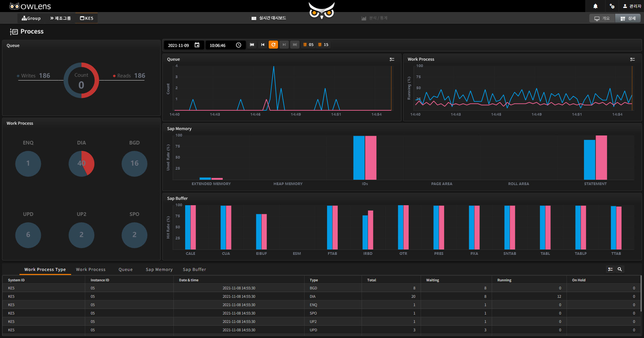This screenshot has height=338, width=644.
Task: Jump to last with skip-forward button
Action: 295,45
